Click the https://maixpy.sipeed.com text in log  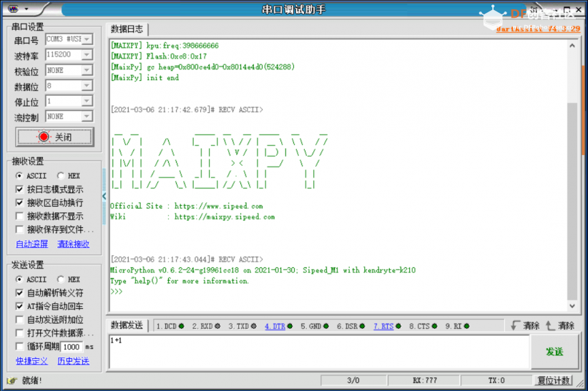click(x=225, y=217)
